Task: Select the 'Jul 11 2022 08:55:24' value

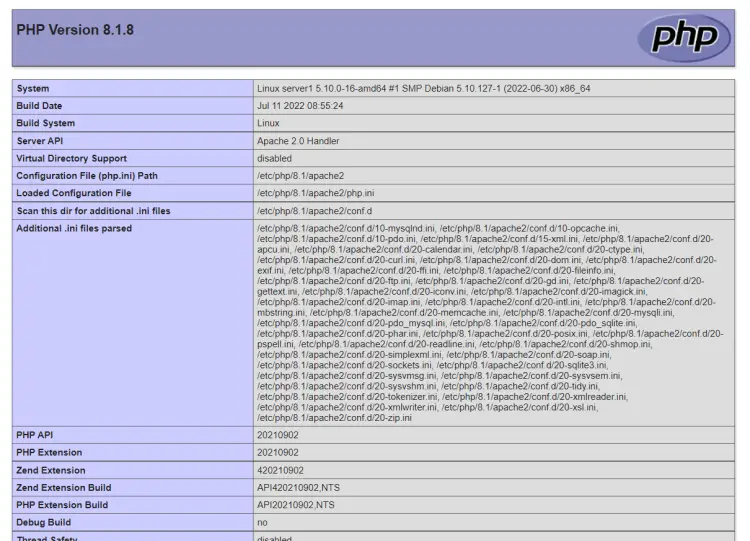Action: 300,106
